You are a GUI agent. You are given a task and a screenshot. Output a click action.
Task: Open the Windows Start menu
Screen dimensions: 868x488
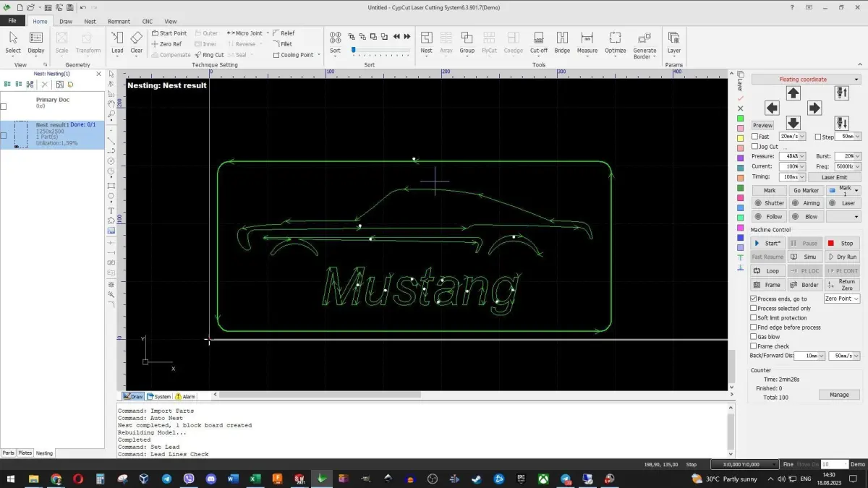click(12, 479)
